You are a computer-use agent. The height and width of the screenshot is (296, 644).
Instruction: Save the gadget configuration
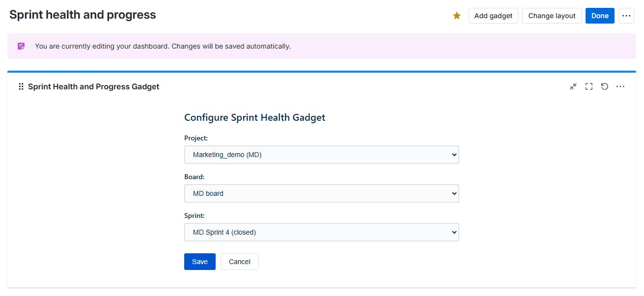coord(199,262)
